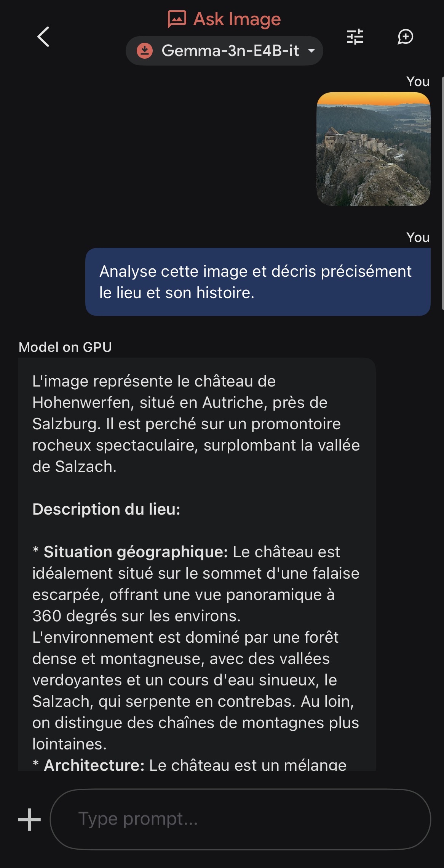The image size is (444, 868).
Task: Open the model settings sliders icon
Action: (x=355, y=37)
